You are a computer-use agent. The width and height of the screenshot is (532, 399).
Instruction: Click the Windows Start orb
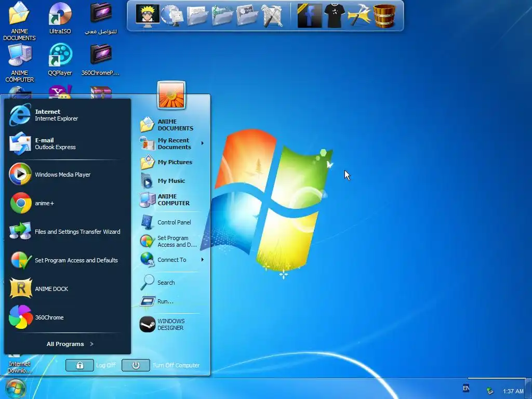coord(15,389)
